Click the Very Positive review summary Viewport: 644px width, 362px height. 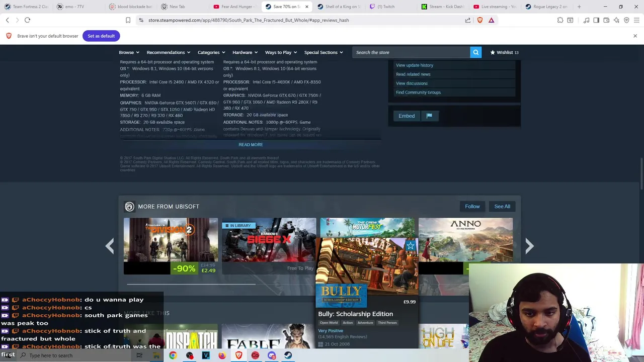331,331
